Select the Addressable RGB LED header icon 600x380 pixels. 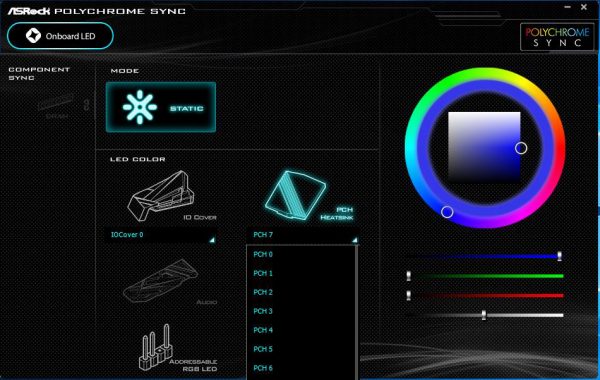pyautogui.click(x=155, y=347)
